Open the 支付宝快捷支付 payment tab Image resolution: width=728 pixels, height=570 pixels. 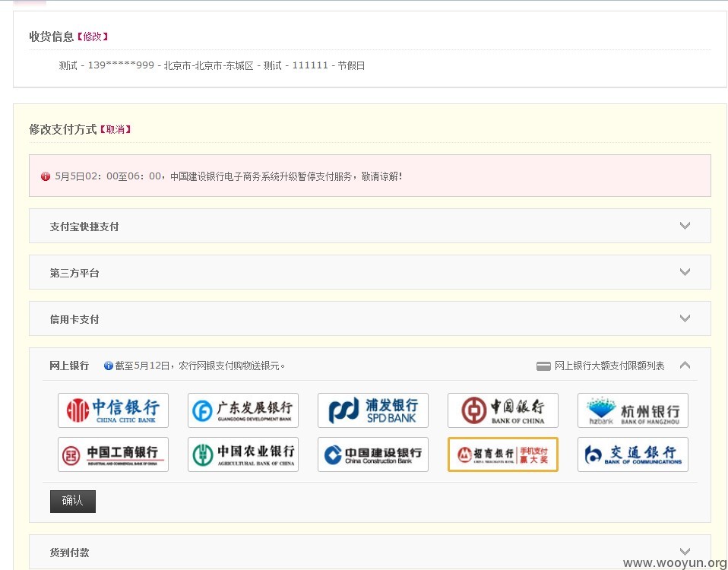[369, 226]
